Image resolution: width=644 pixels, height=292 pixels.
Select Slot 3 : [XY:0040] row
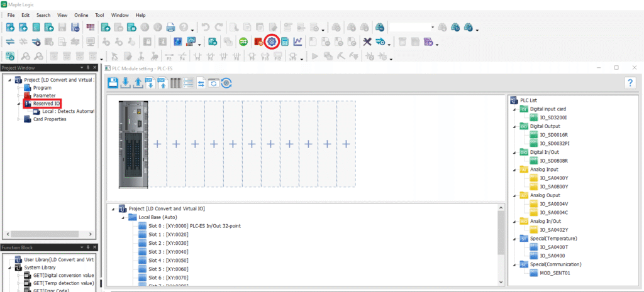tap(169, 252)
